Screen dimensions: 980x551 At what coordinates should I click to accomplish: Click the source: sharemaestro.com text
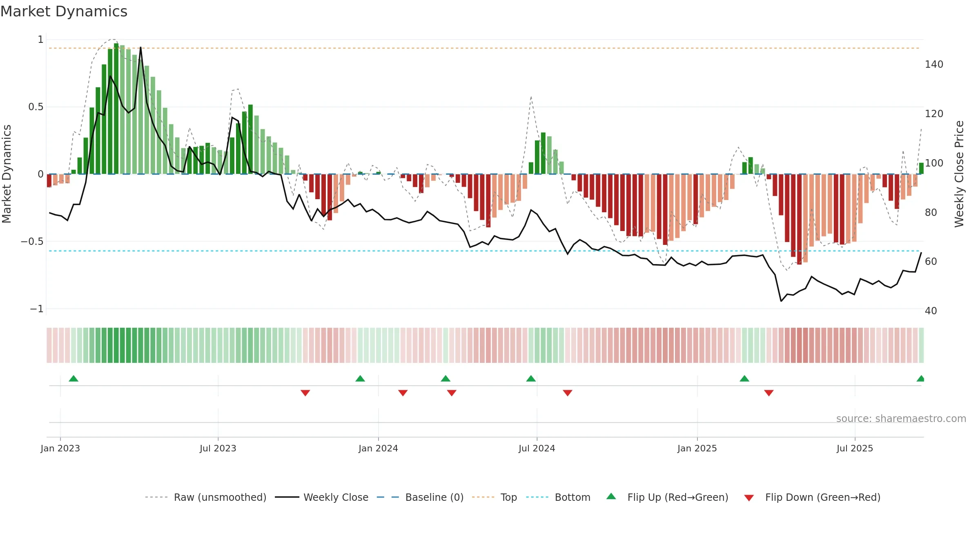click(901, 419)
